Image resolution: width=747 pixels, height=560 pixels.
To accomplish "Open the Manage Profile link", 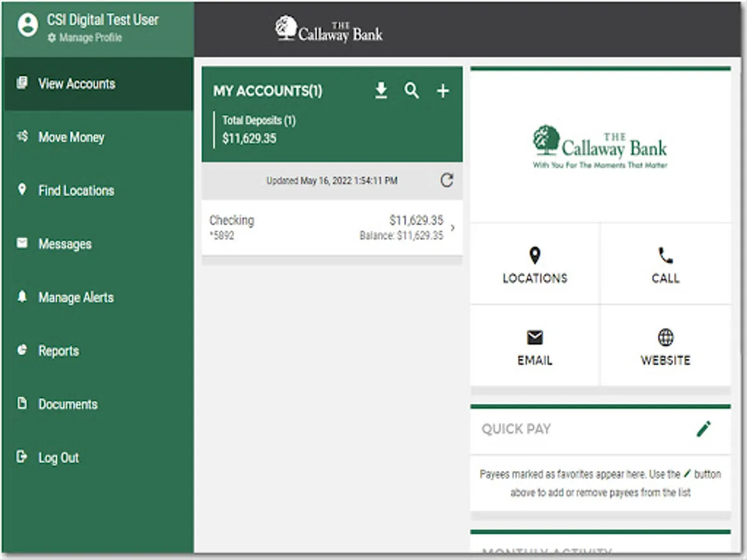I will (85, 38).
